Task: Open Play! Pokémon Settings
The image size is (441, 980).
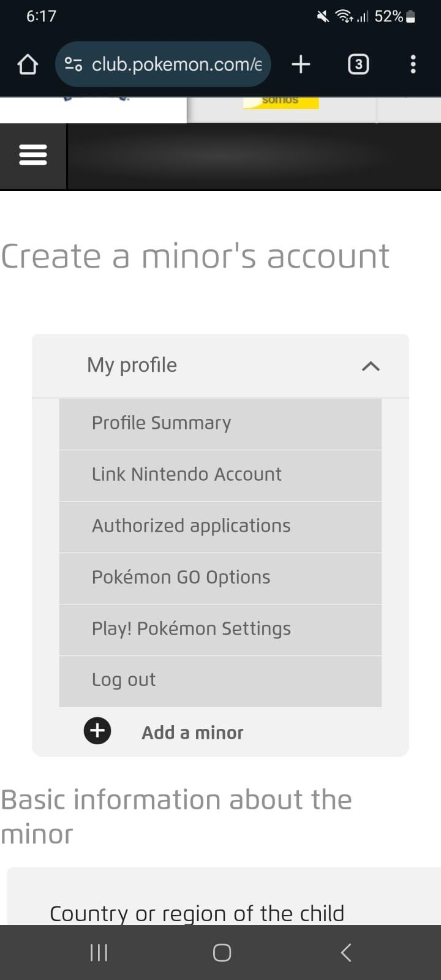Action: click(191, 629)
